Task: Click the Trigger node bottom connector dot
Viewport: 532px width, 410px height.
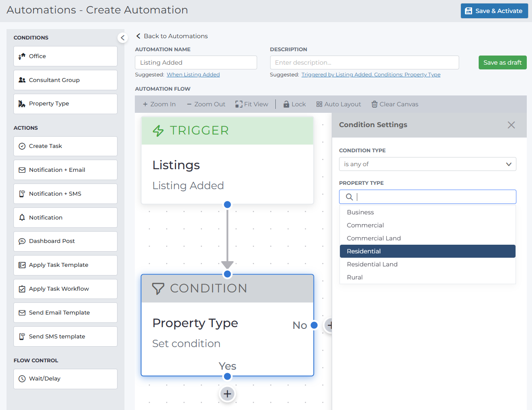Action: pyautogui.click(x=227, y=204)
